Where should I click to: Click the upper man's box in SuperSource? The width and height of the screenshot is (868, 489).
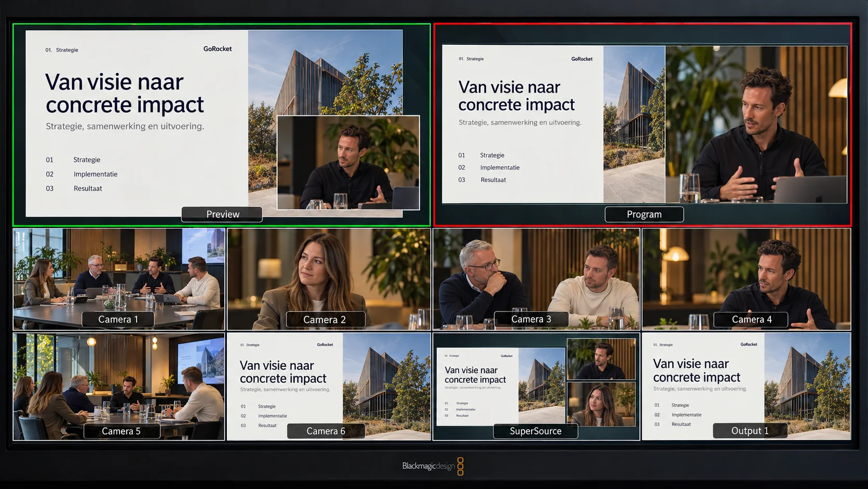(x=601, y=359)
